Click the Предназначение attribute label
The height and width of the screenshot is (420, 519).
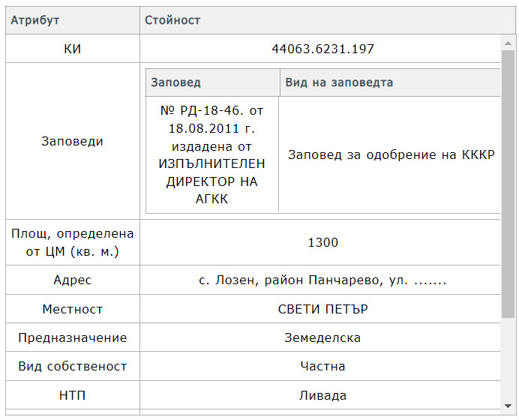point(72,337)
